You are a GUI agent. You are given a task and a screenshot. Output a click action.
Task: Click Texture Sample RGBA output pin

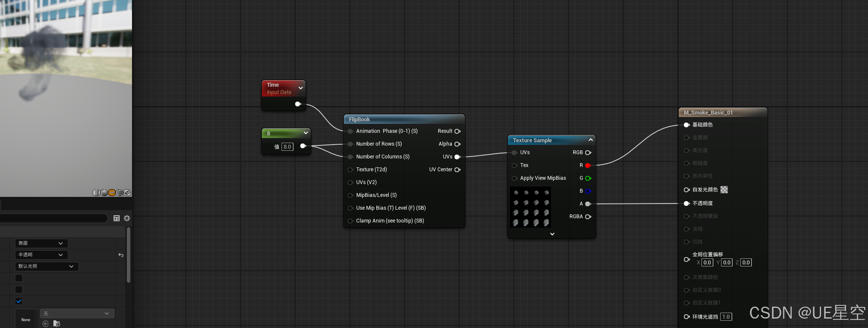pyautogui.click(x=588, y=217)
